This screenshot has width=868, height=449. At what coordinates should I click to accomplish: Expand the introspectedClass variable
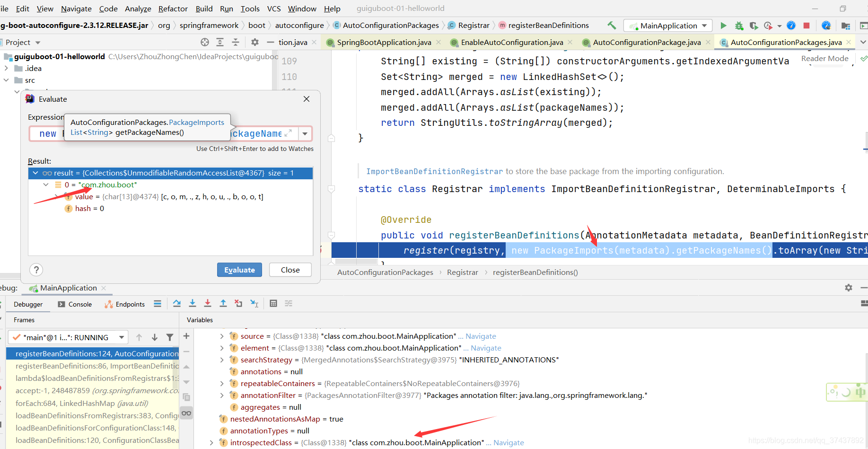click(211, 443)
